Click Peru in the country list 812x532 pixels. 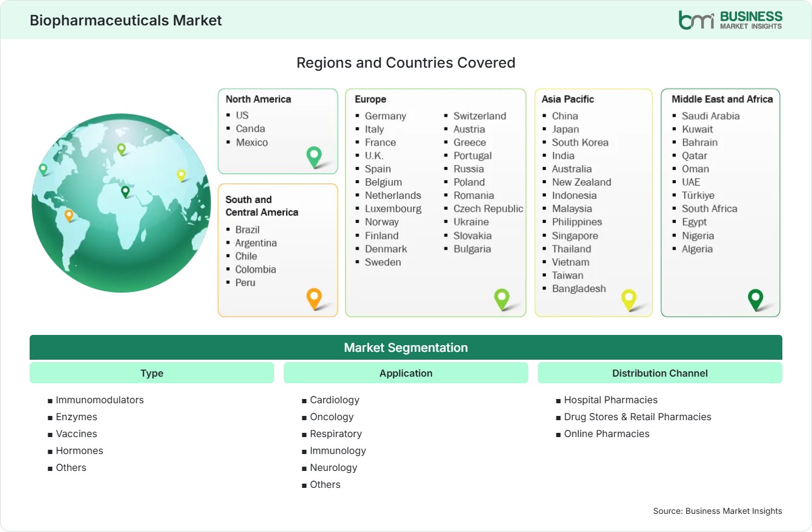[245, 283]
